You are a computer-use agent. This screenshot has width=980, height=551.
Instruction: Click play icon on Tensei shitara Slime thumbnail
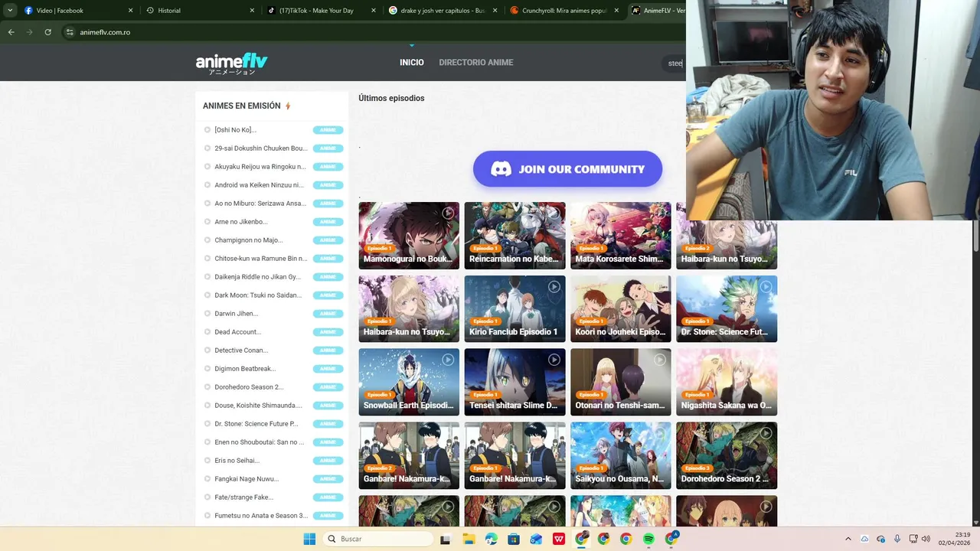pos(554,360)
